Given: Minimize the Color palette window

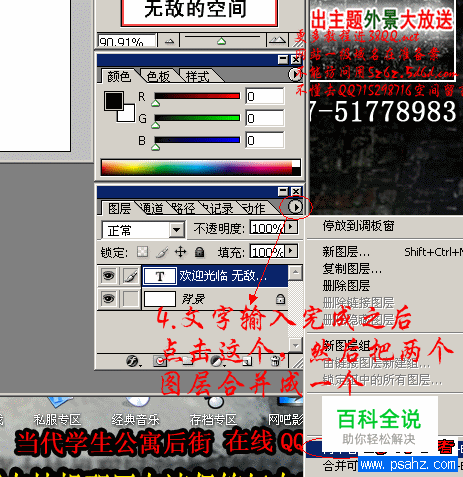Looking at the screenshot, I should click(283, 59).
